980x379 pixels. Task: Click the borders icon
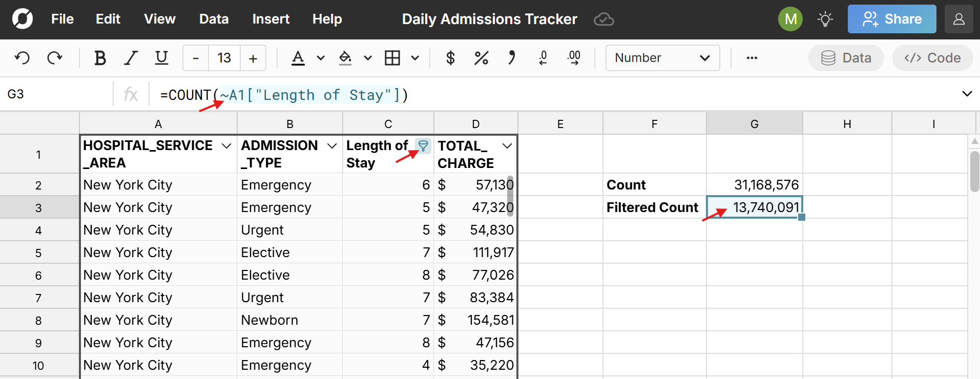pos(392,58)
